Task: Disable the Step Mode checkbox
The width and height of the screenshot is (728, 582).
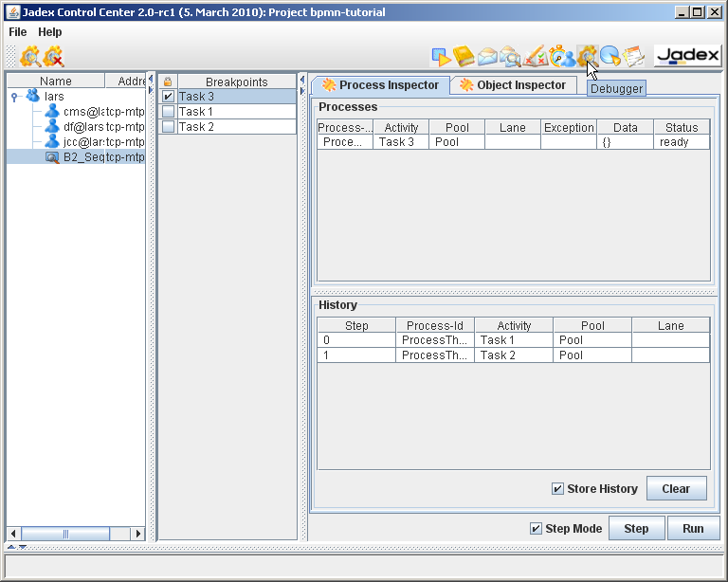Action: [x=537, y=529]
